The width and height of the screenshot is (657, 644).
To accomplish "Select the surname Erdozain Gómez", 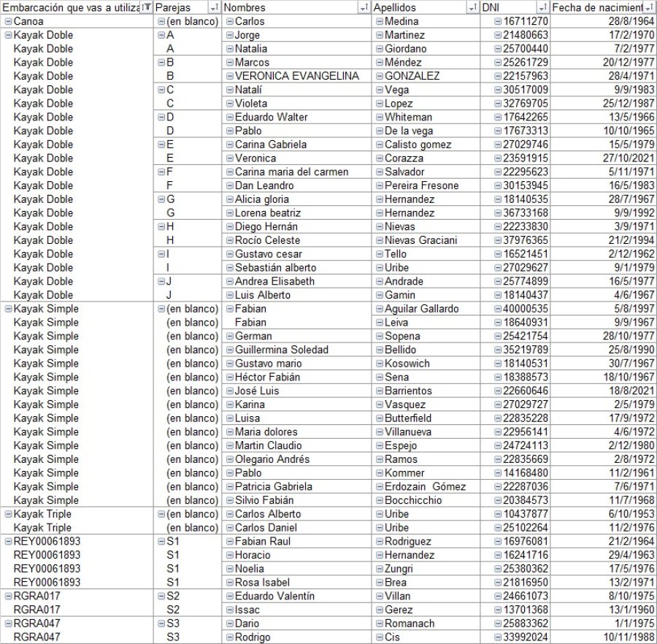I will click(x=426, y=487).
